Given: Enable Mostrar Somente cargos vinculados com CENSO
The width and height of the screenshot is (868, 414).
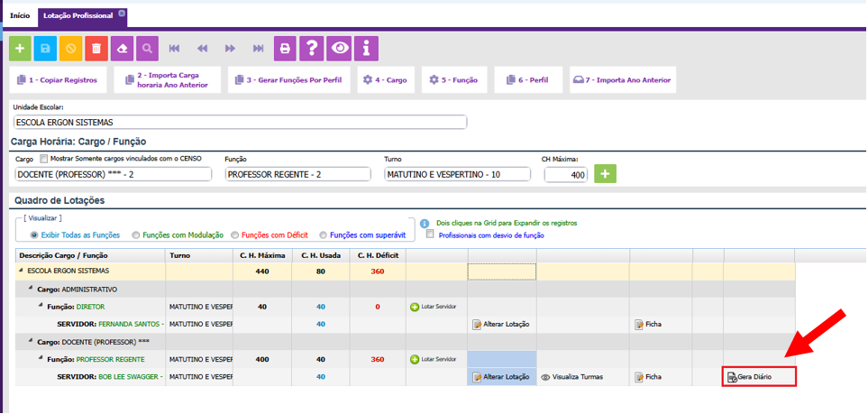Looking at the screenshot, I should 43,159.
